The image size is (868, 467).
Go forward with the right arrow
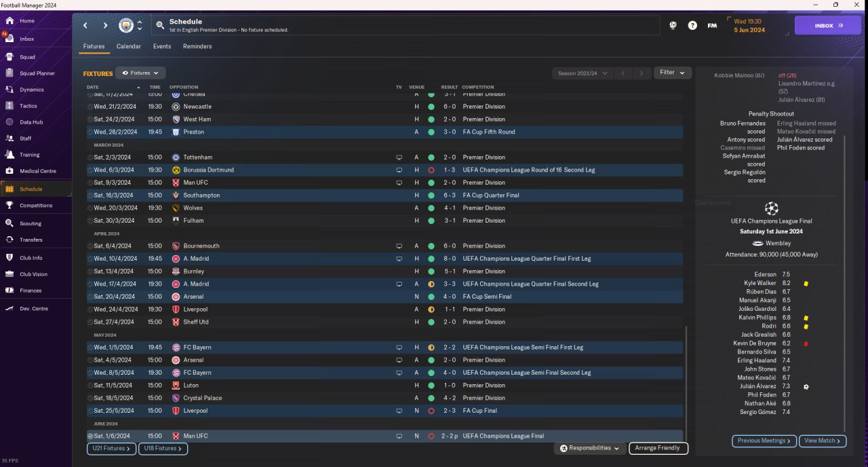(105, 25)
